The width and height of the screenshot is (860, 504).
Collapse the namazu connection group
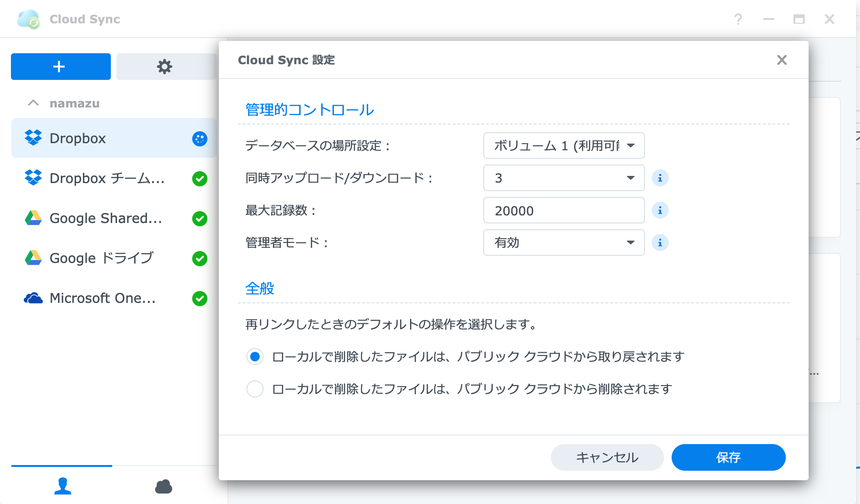point(33,103)
